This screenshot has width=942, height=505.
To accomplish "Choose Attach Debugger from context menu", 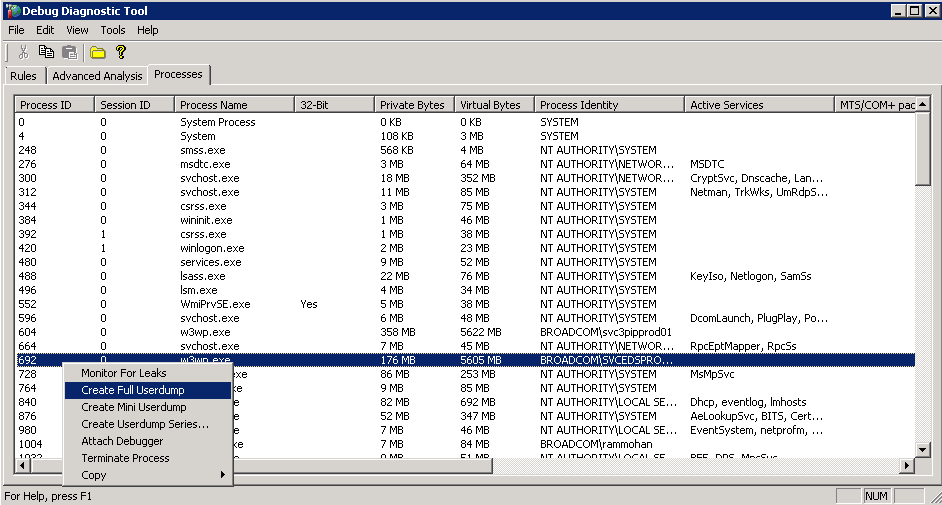I will (147, 441).
